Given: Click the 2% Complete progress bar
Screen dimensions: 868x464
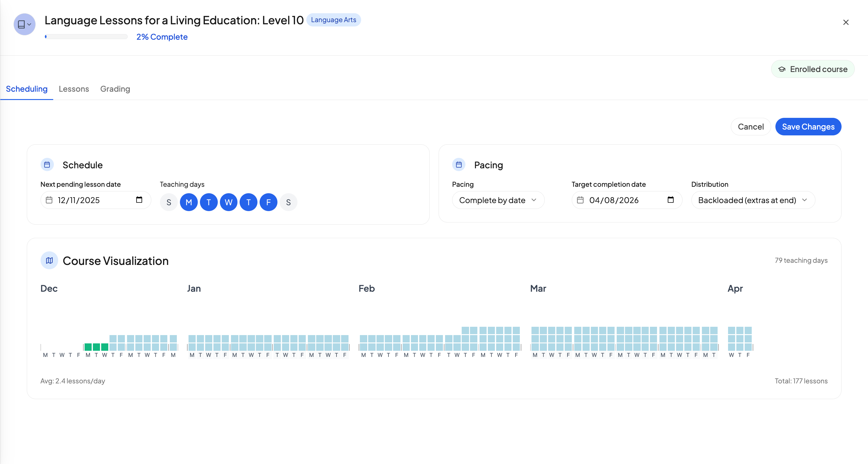Looking at the screenshot, I should pyautogui.click(x=86, y=37).
